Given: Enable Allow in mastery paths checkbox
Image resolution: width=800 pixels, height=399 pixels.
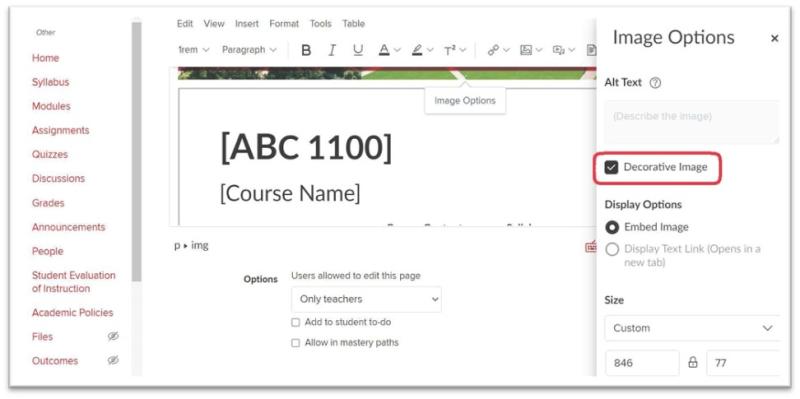Looking at the screenshot, I should point(295,343).
